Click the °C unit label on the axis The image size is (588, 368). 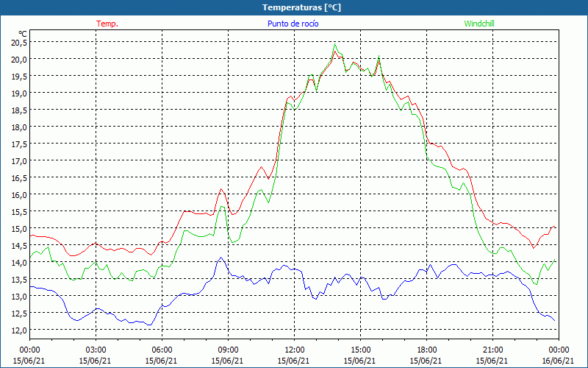point(23,34)
